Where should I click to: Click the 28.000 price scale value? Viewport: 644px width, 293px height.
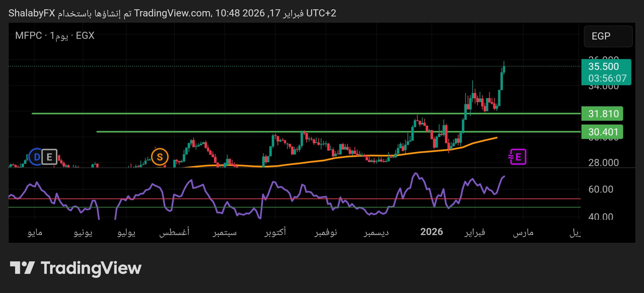603,163
